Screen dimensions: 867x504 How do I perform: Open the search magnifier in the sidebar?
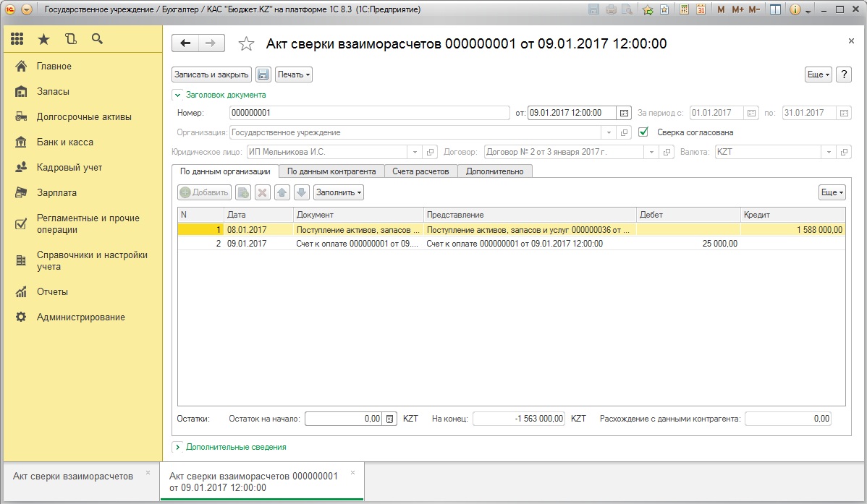click(x=97, y=38)
